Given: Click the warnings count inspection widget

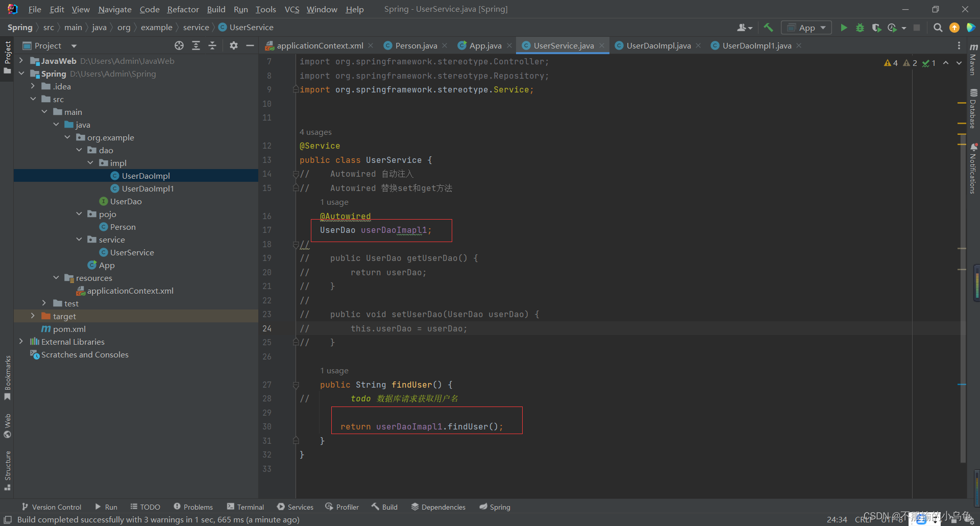Looking at the screenshot, I should pos(910,63).
